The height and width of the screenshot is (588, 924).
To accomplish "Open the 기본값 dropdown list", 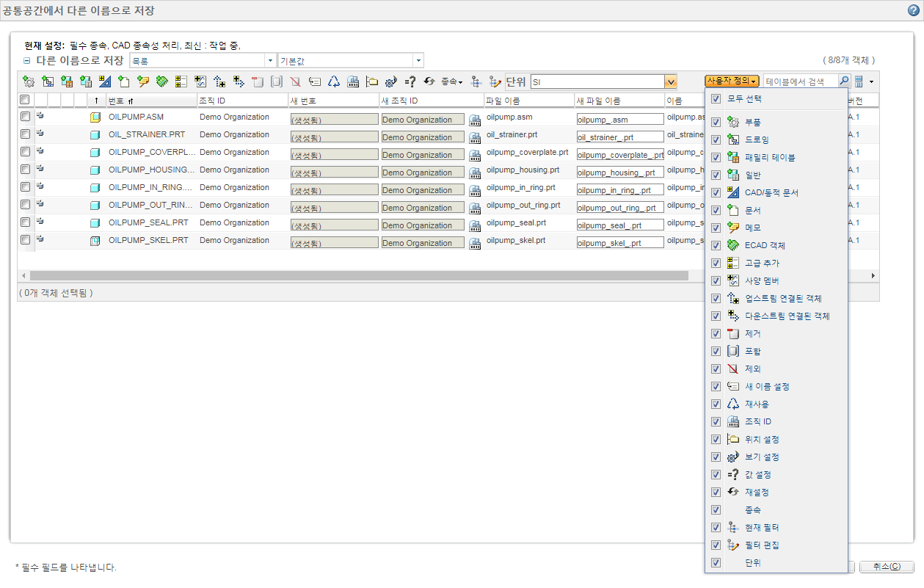I will (x=418, y=61).
